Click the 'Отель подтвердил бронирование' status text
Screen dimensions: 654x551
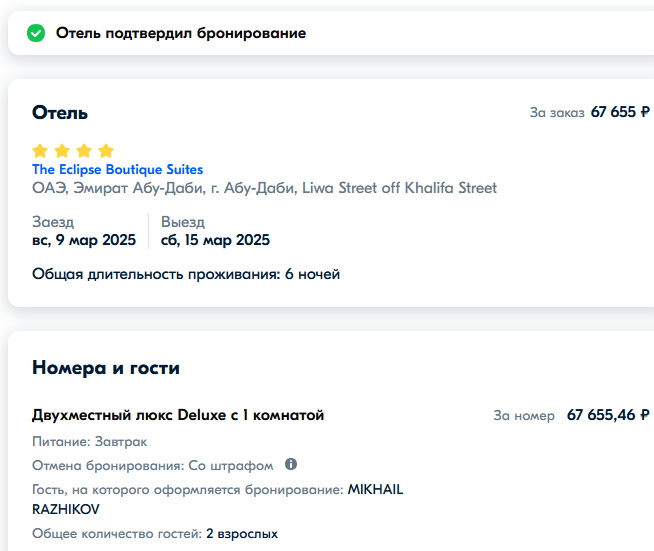tap(180, 33)
